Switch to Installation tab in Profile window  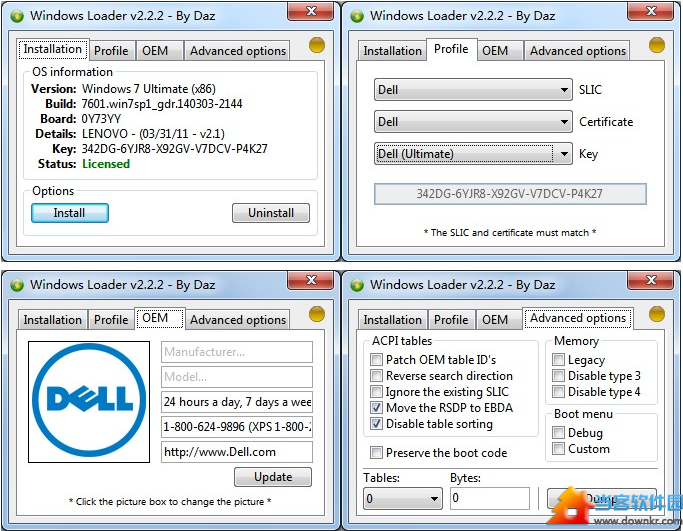392,51
